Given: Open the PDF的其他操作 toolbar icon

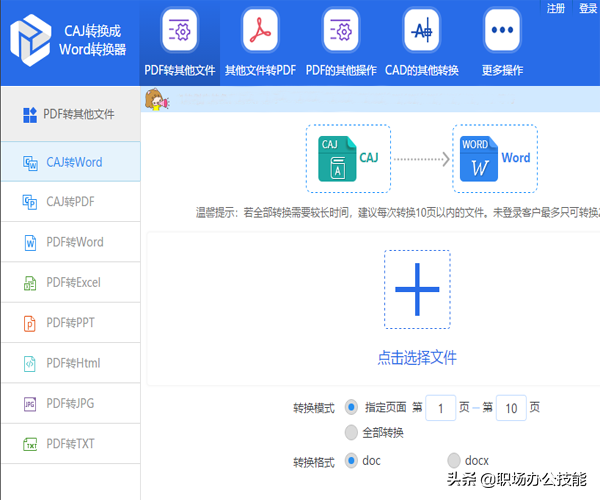Looking at the screenshot, I should (x=341, y=31).
